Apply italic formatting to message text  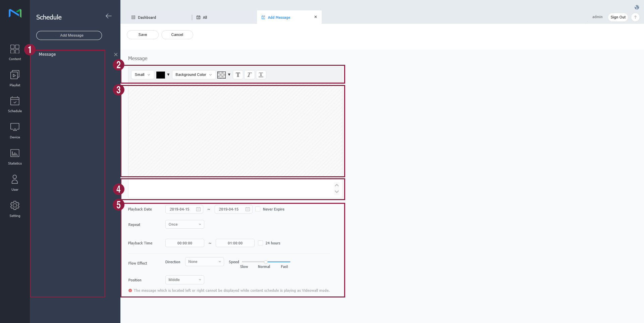[x=249, y=75]
